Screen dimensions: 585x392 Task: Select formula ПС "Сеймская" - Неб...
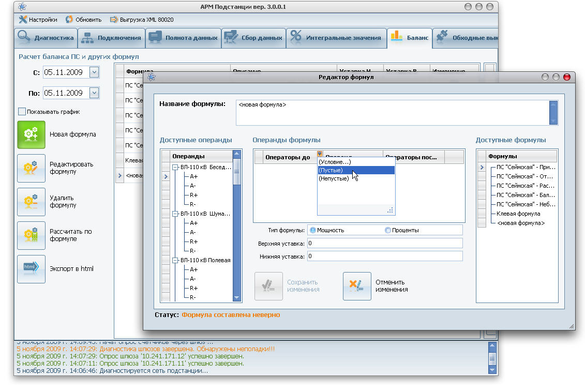[526, 204]
